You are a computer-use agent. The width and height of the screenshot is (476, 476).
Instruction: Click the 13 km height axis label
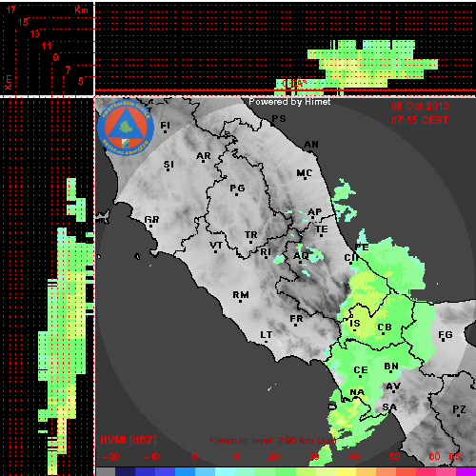35,33
